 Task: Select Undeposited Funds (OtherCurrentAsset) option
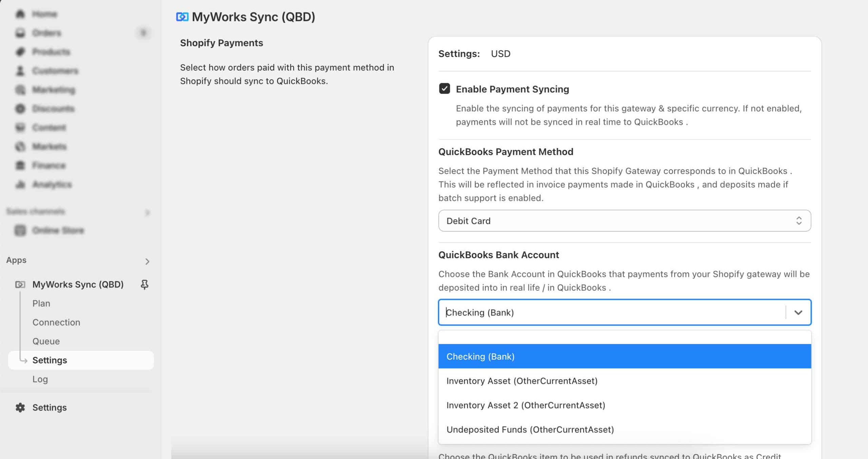tap(625, 429)
